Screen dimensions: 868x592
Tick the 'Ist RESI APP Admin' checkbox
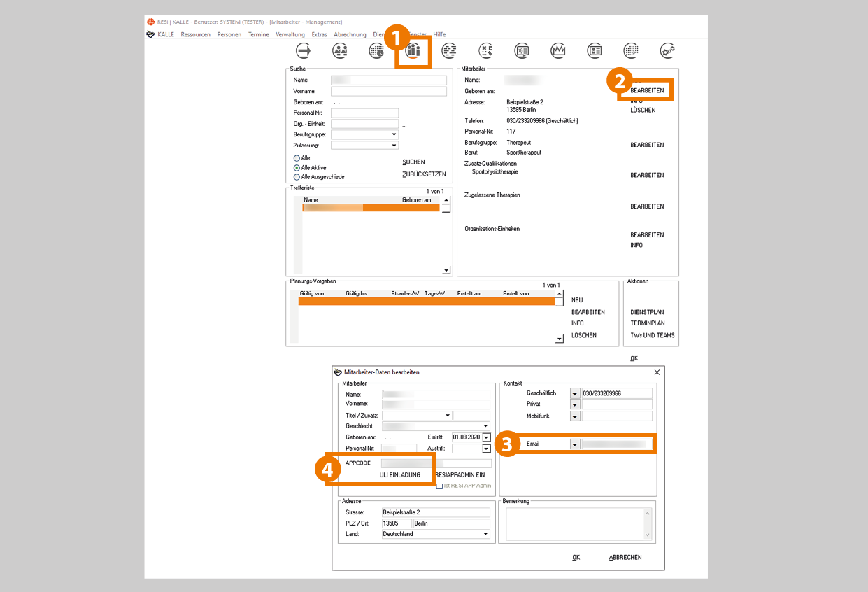(439, 486)
